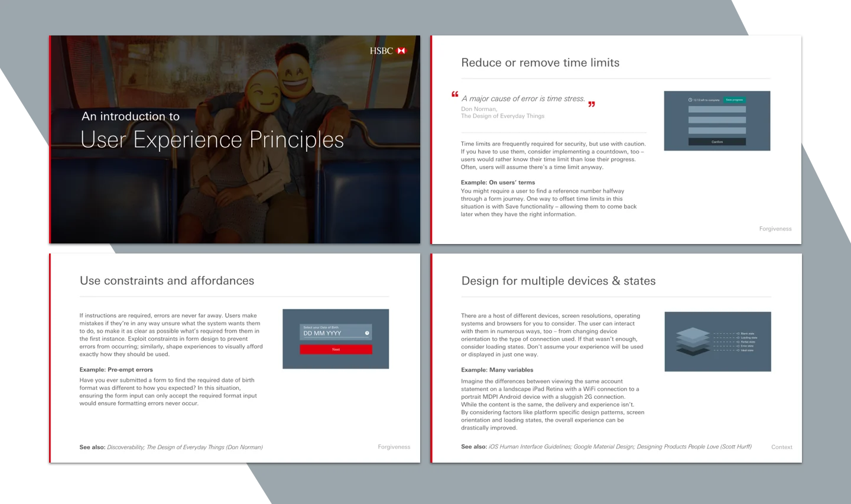The width and height of the screenshot is (851, 504).
Task: Click the help question mark in date field
Action: 367,333
